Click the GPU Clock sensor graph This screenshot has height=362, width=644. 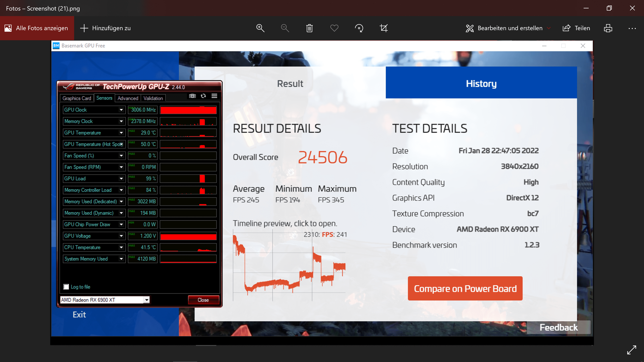188,110
